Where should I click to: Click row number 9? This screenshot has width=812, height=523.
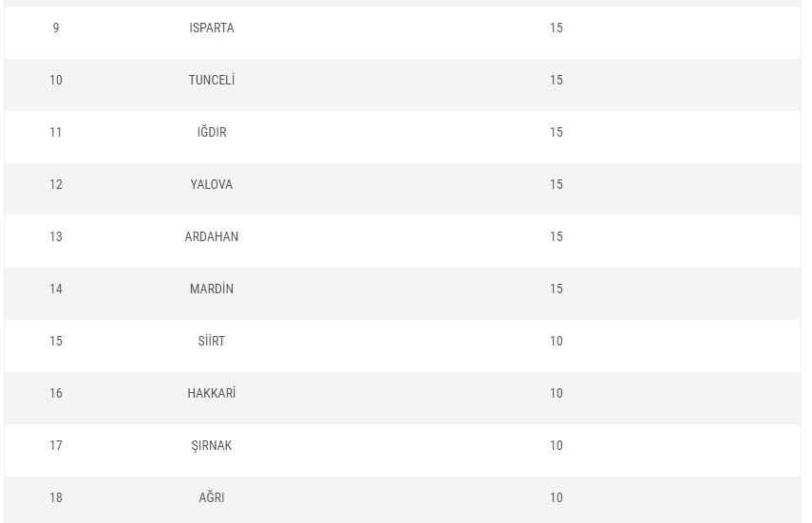(x=56, y=28)
